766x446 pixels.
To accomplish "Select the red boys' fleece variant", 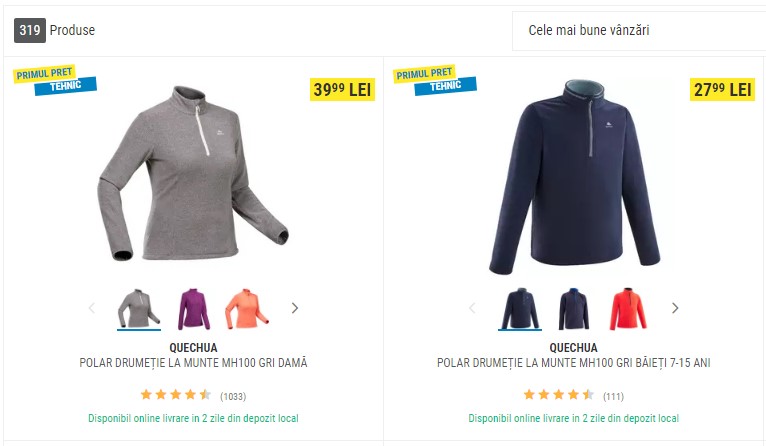I will (628, 309).
